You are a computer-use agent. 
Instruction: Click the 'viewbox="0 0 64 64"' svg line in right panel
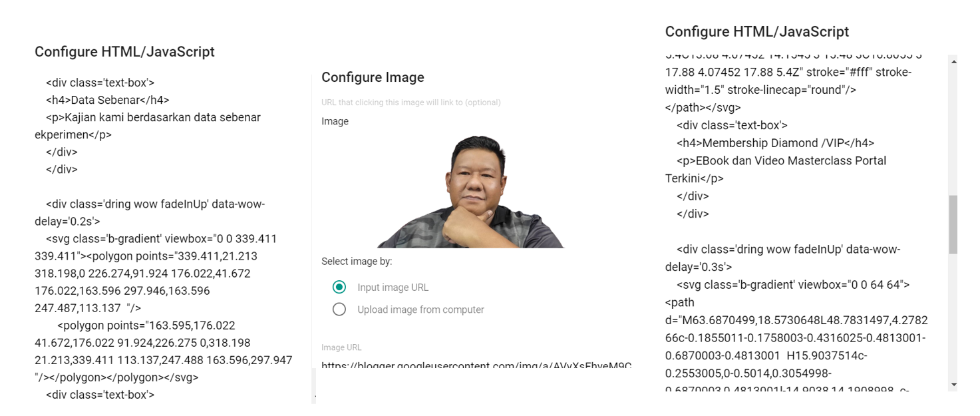click(x=793, y=285)
